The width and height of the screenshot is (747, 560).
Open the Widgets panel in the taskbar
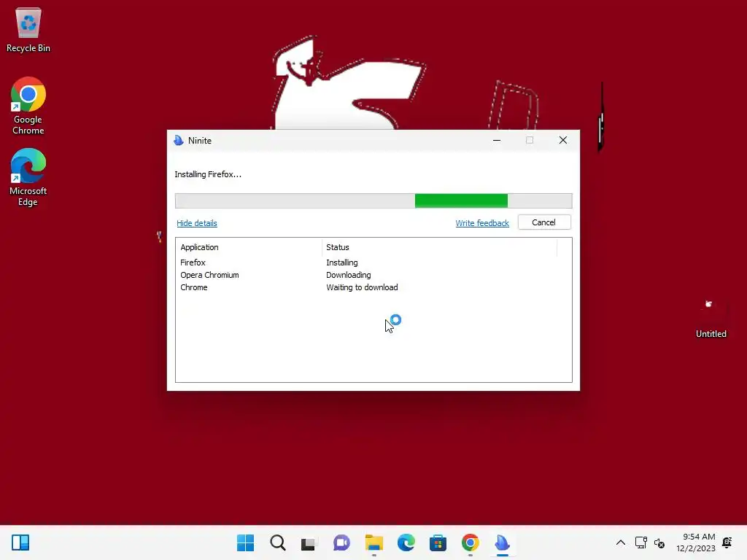point(20,542)
